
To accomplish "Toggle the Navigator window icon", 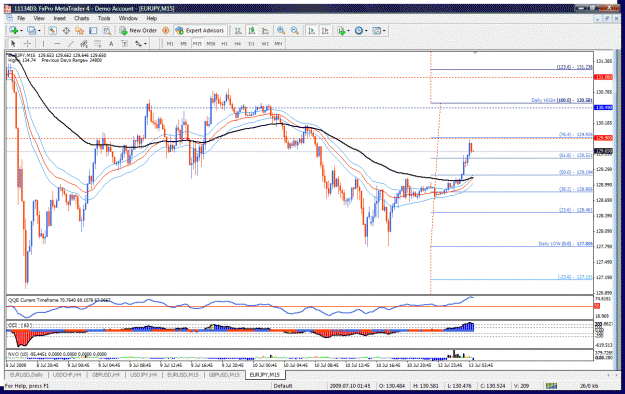I will (x=79, y=30).
